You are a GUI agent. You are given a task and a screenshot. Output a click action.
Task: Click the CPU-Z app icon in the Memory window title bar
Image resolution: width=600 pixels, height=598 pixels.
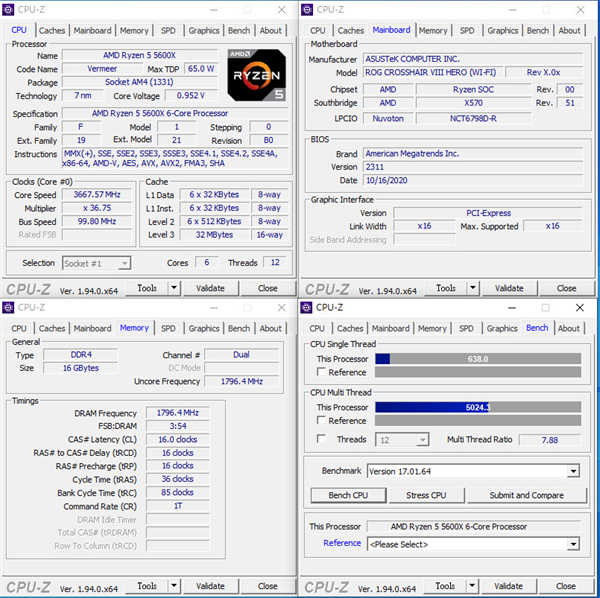pyautogui.click(x=8, y=307)
